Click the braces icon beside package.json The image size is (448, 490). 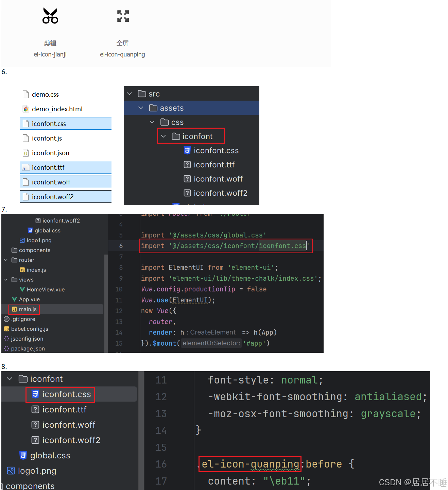pos(6,348)
